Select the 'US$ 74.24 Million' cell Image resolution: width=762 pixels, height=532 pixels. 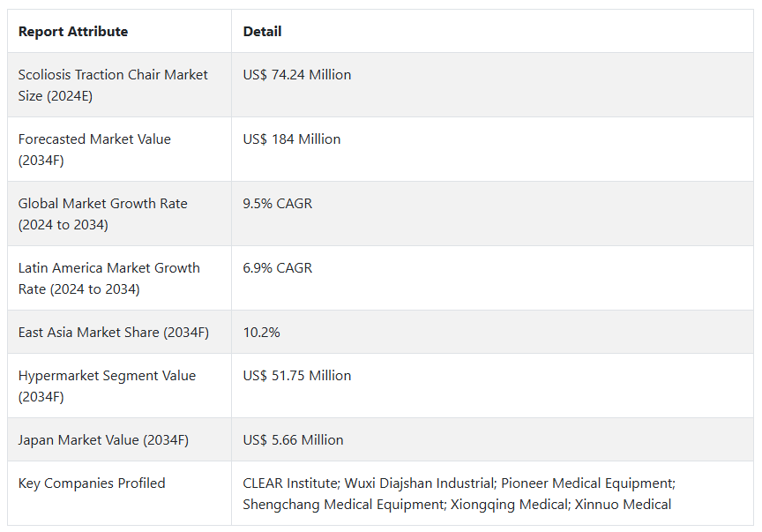(297, 75)
